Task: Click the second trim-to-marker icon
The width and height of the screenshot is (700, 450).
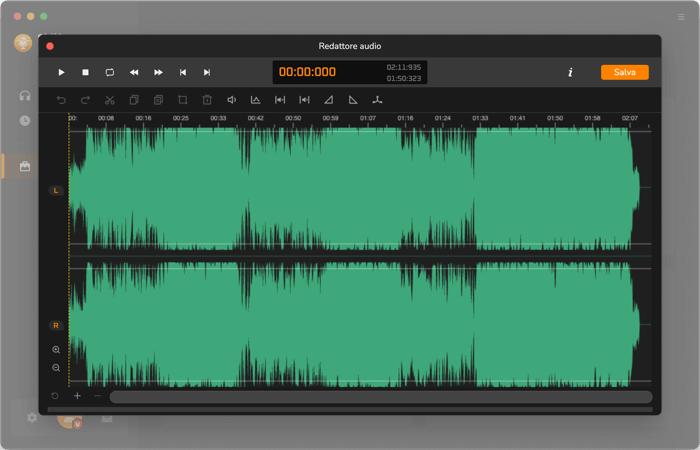Action: (x=304, y=100)
